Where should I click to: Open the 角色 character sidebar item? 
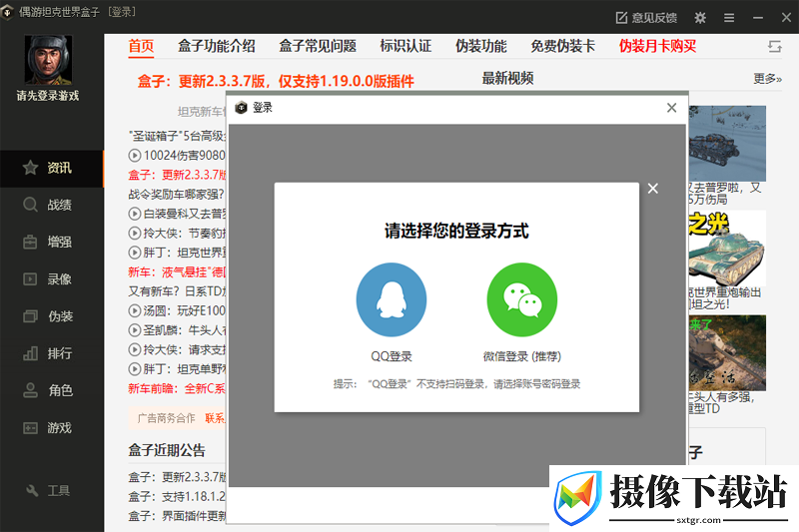pyautogui.click(x=52, y=390)
